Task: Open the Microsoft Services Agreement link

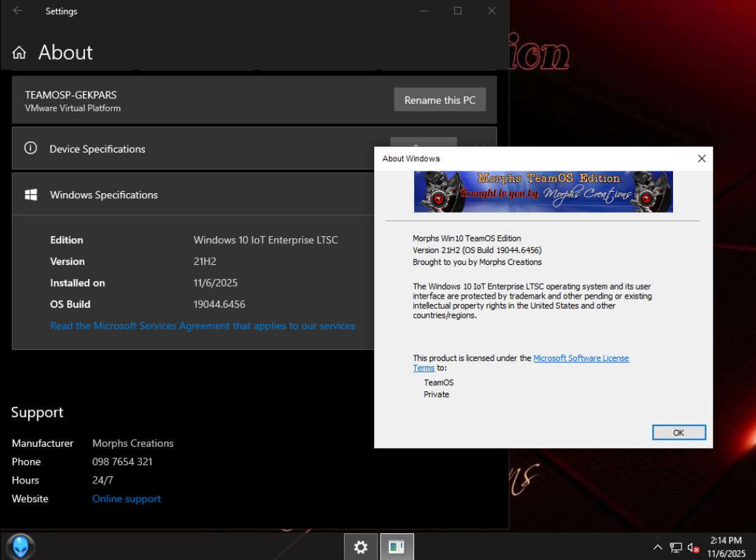Action: pos(203,326)
